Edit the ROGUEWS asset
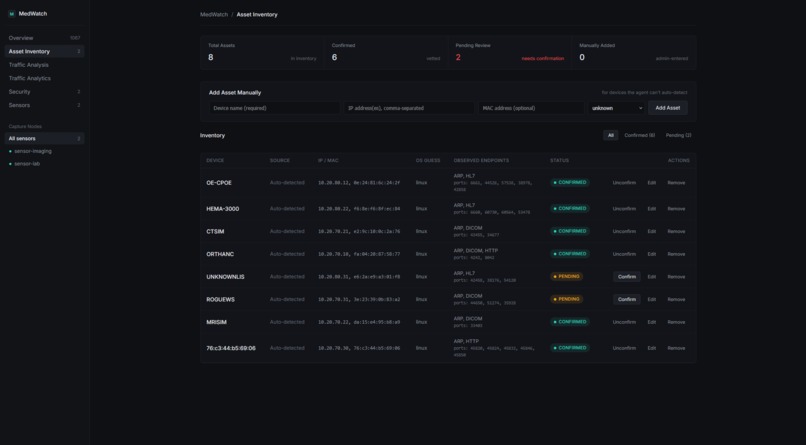806x445 pixels. 652,299
